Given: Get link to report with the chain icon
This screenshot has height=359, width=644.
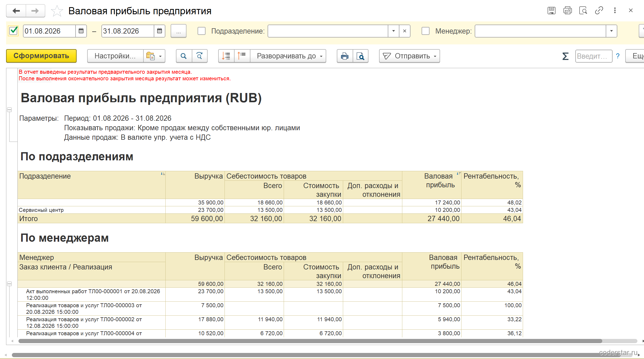Looking at the screenshot, I should pos(599,11).
